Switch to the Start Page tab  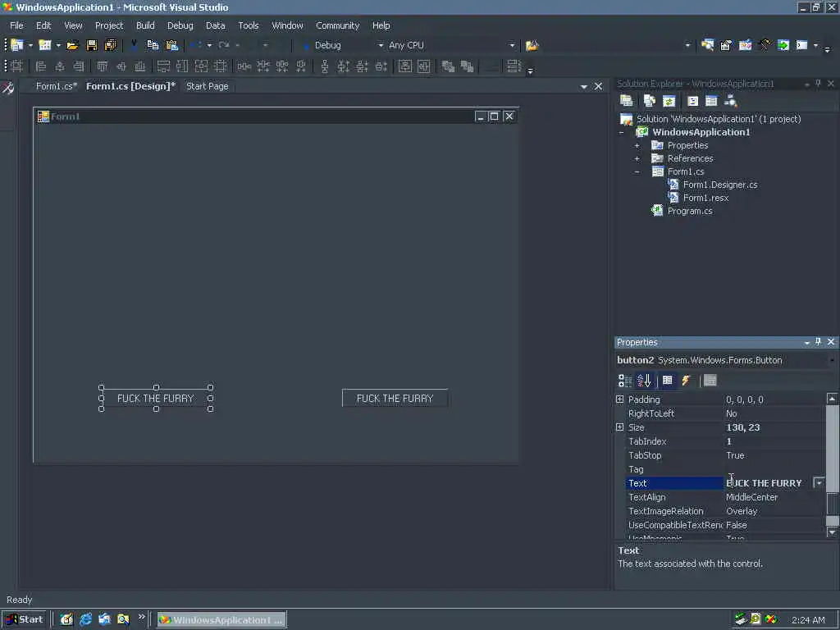208,86
